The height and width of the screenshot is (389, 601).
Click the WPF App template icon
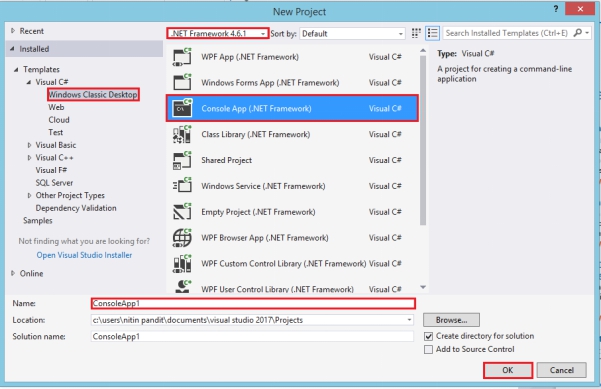click(182, 57)
